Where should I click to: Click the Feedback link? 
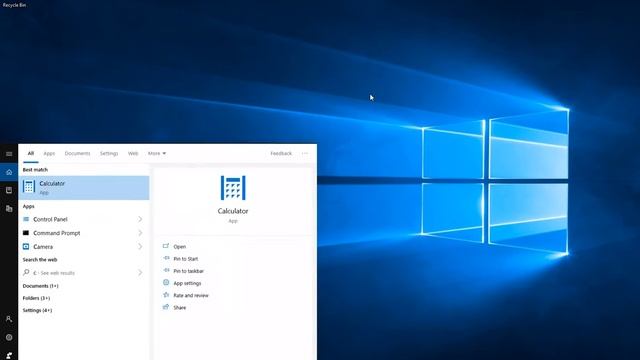(x=281, y=153)
